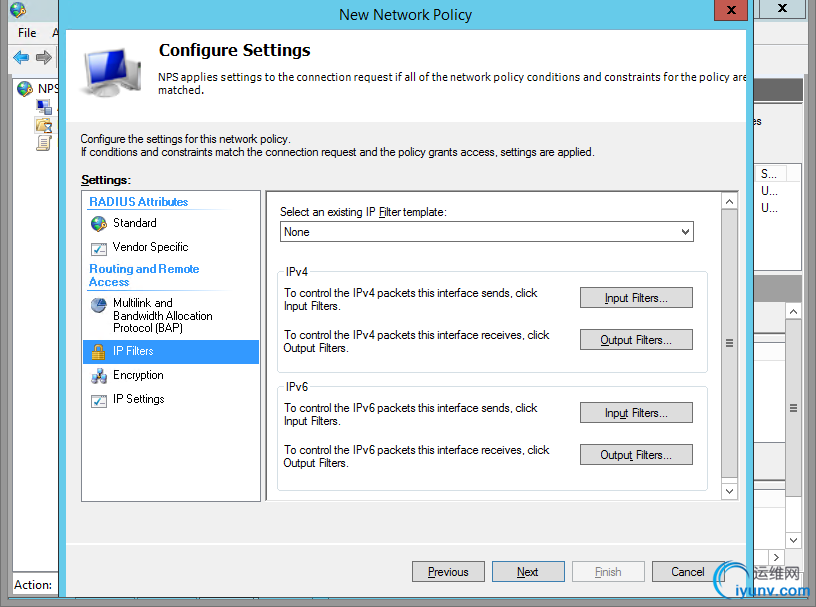Click IPv4 Output Filters button
816x607 pixels.
636,340
